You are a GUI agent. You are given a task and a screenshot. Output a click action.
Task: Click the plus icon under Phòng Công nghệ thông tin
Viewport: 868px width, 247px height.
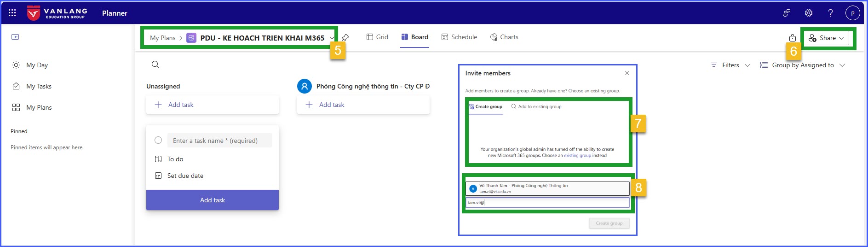pos(309,105)
